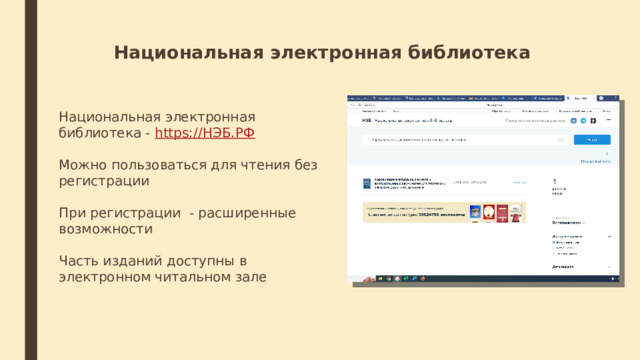The image size is (640, 360).
Task: Open the dash menu icon in site header
Action: point(609,120)
